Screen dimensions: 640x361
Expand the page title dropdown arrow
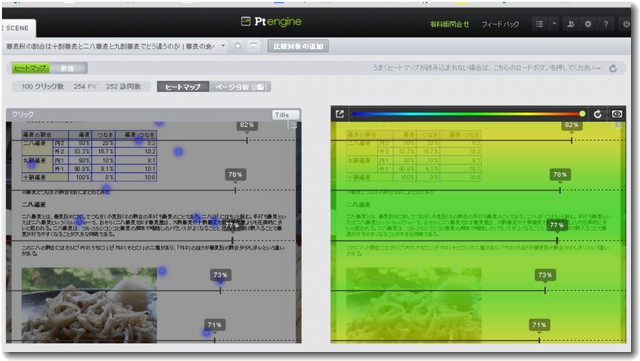point(223,46)
